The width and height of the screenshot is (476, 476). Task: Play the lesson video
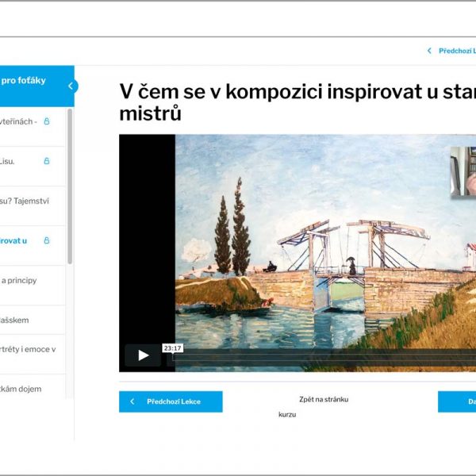coord(143,355)
